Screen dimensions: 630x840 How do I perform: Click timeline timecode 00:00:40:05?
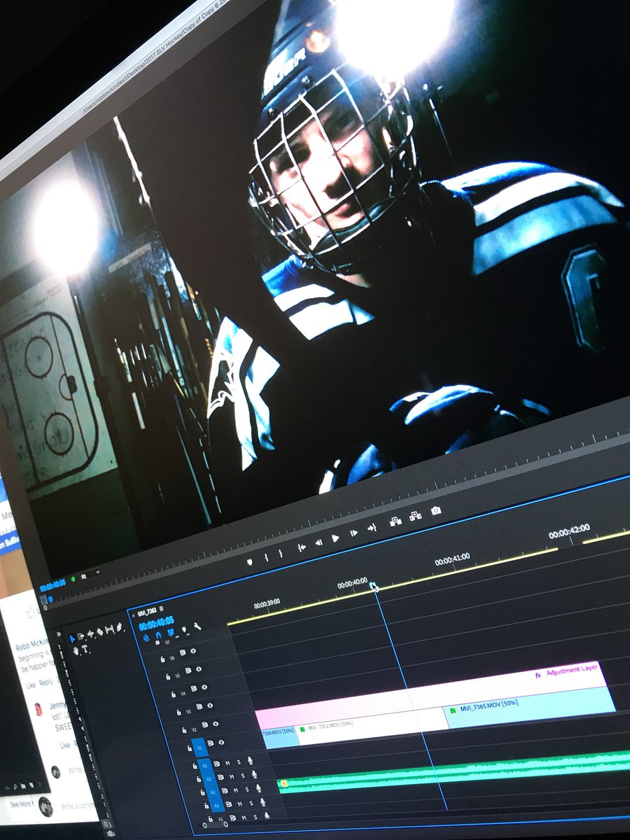[156, 624]
